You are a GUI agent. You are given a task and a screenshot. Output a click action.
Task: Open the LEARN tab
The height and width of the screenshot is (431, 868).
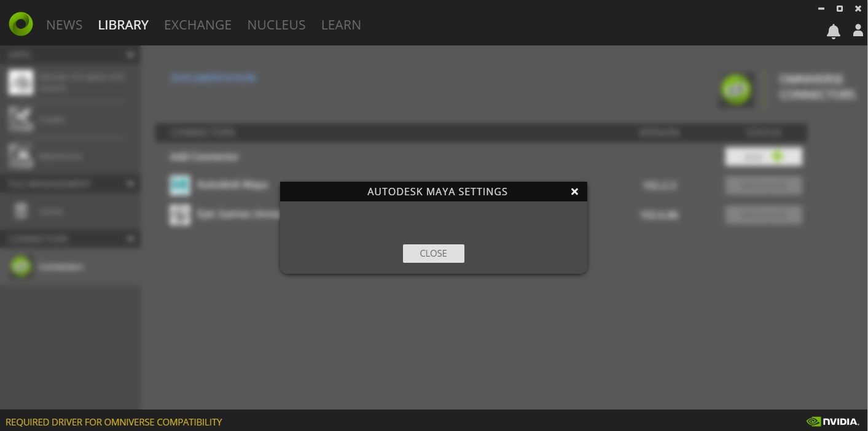pyautogui.click(x=341, y=25)
